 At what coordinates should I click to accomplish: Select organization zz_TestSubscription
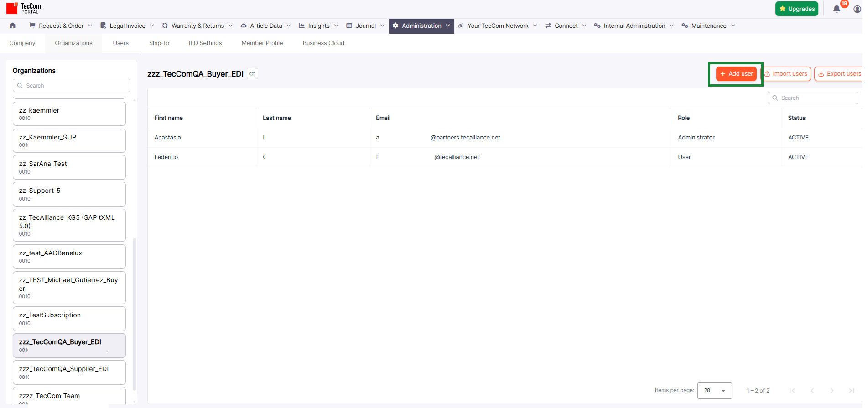[x=69, y=319]
